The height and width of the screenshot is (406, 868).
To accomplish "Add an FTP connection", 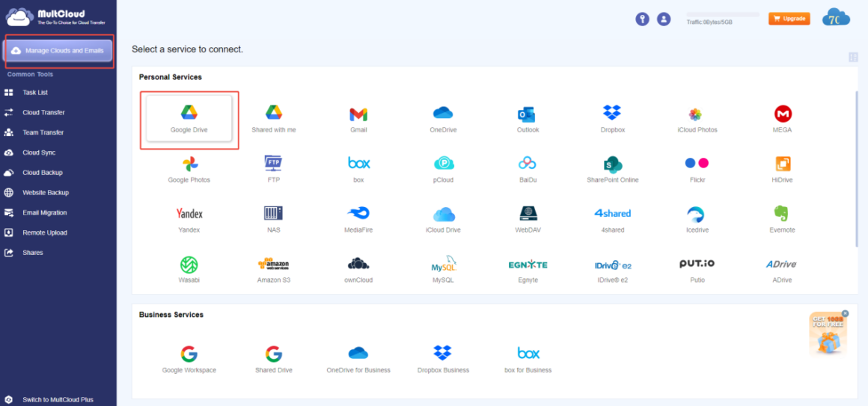I will coord(273,169).
